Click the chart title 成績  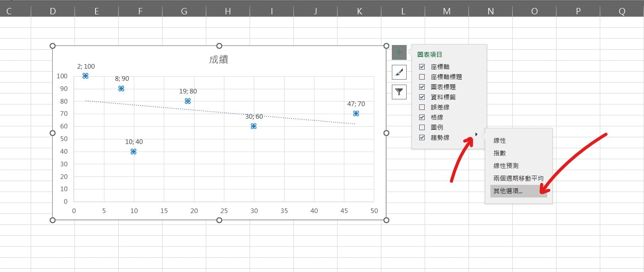click(219, 60)
